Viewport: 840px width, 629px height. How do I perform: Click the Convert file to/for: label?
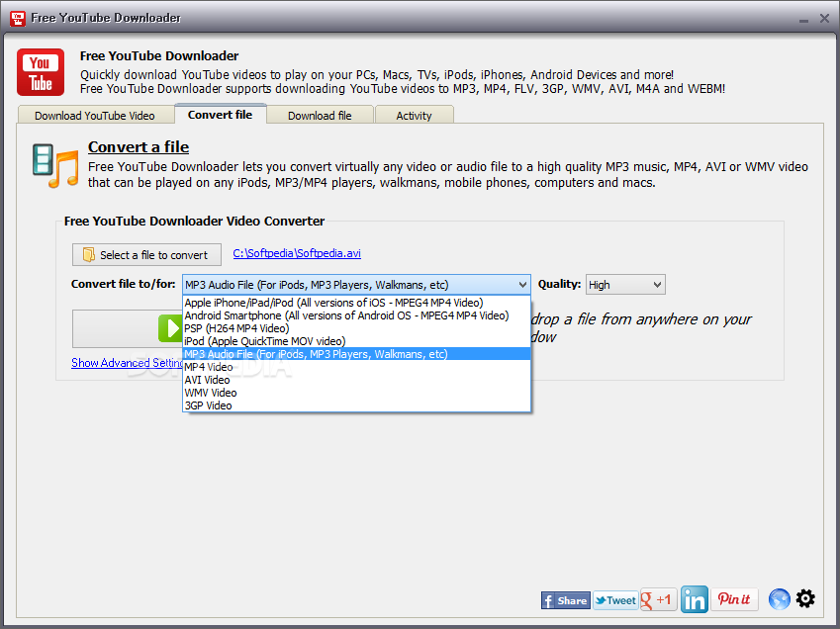pos(124,284)
